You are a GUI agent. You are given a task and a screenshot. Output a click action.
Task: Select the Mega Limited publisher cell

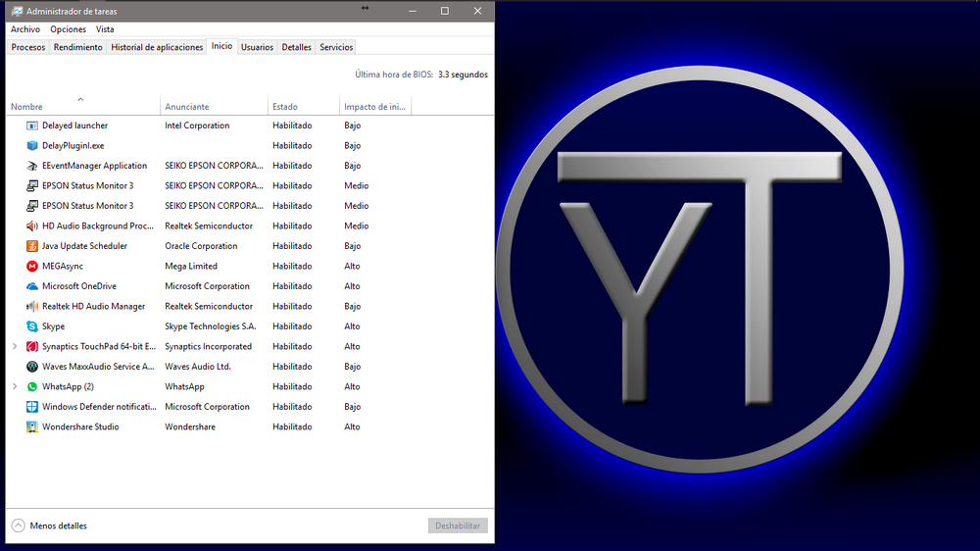(191, 266)
